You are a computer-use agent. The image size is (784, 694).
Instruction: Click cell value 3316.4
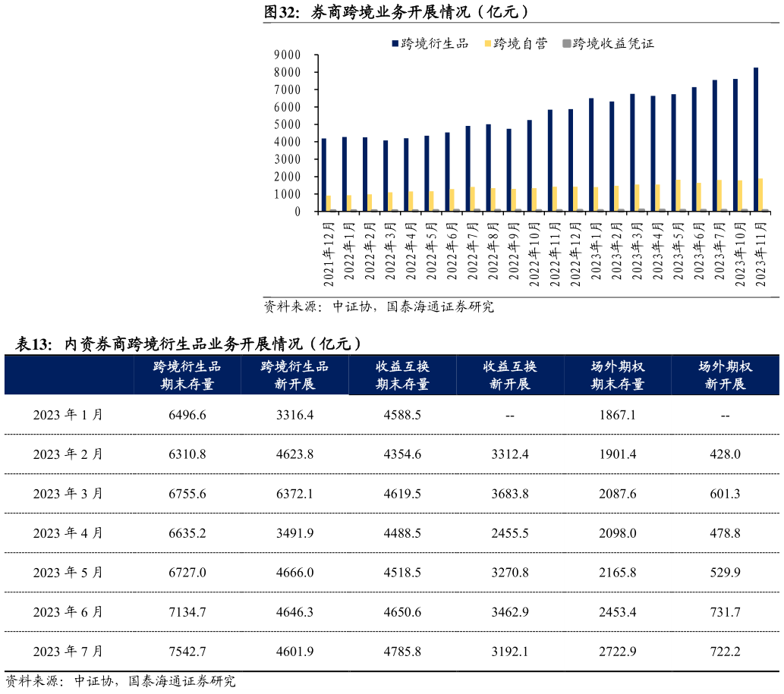(294, 415)
